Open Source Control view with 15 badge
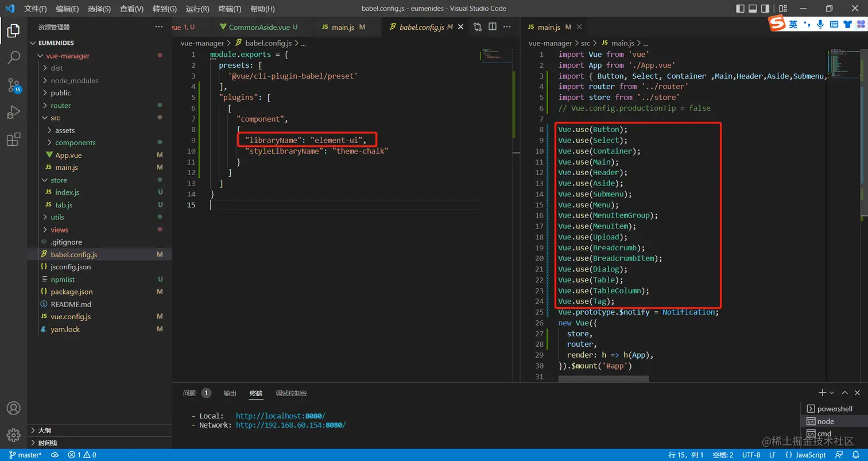The image size is (868, 461). pos(14,85)
